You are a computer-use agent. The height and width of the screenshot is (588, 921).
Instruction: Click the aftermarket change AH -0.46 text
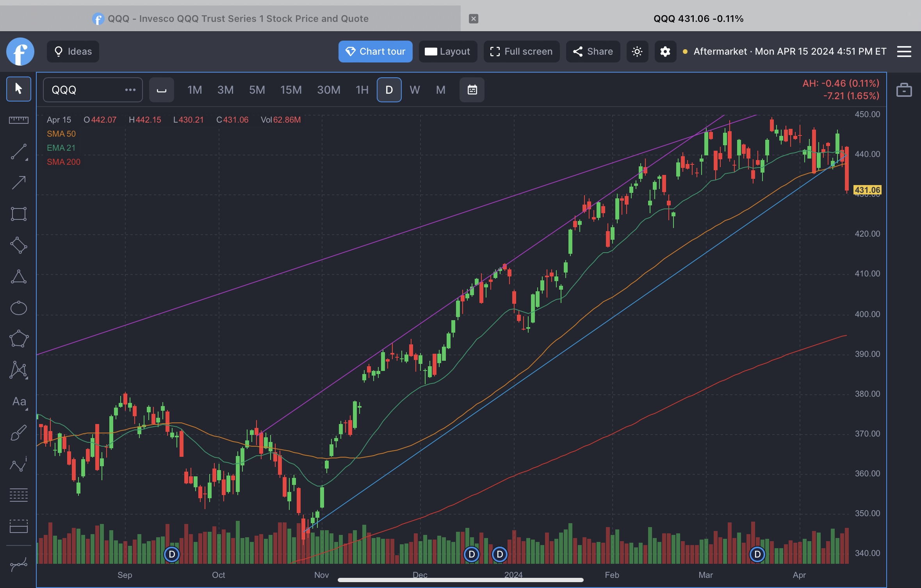click(841, 83)
